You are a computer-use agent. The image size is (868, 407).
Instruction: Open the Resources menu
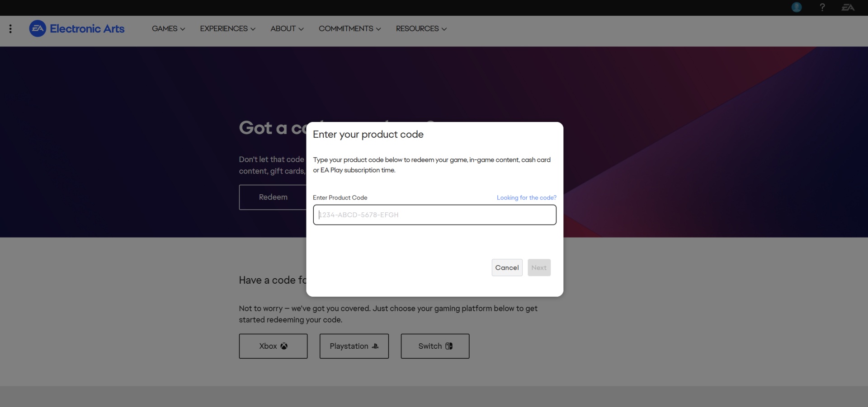point(421,29)
